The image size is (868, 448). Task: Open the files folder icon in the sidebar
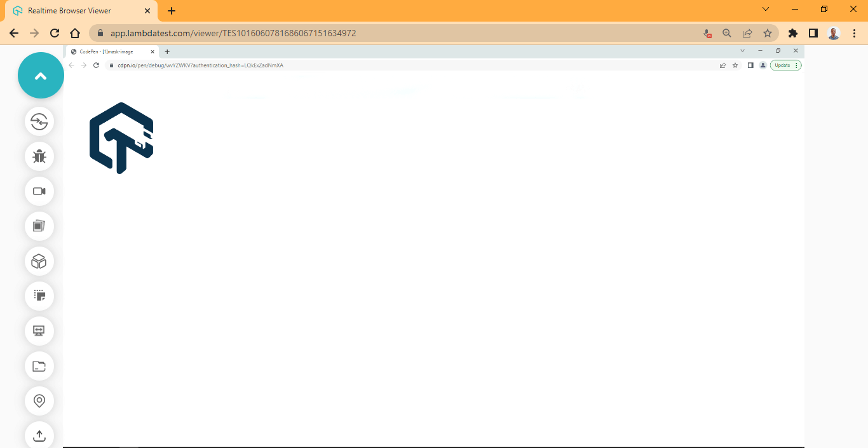[x=39, y=366]
